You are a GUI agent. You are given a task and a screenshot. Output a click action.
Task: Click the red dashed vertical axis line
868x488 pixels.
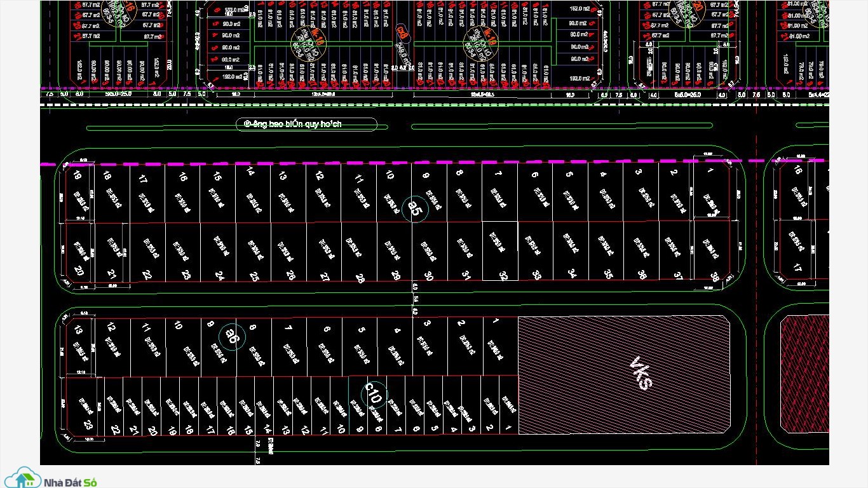[x=756, y=299]
